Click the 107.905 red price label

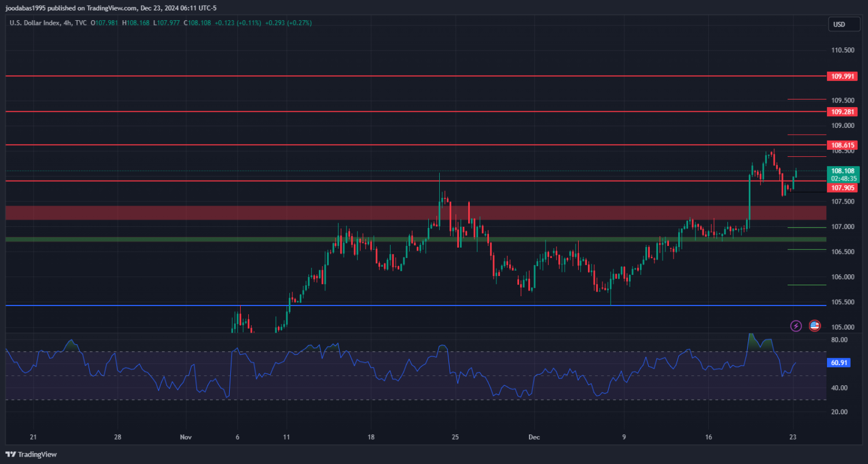click(x=843, y=188)
